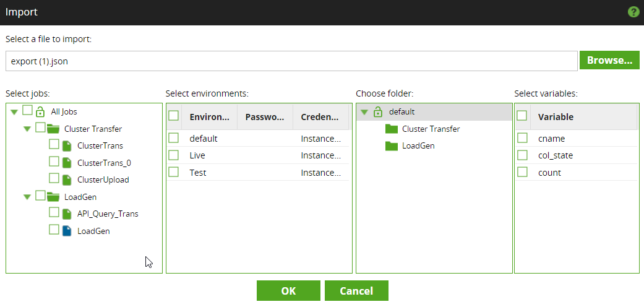This screenshot has width=644, height=307.
Task: Select Cluster Transfer in Choose folder
Action: 431,129
